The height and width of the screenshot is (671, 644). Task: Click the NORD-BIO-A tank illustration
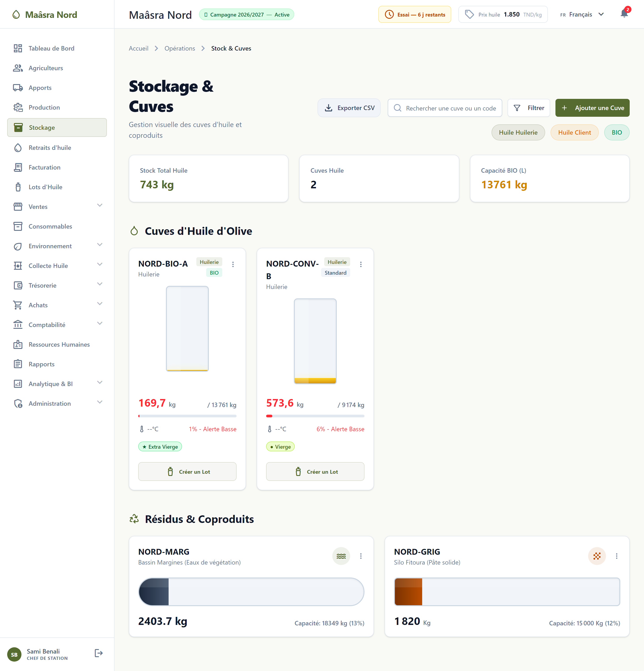[187, 329]
